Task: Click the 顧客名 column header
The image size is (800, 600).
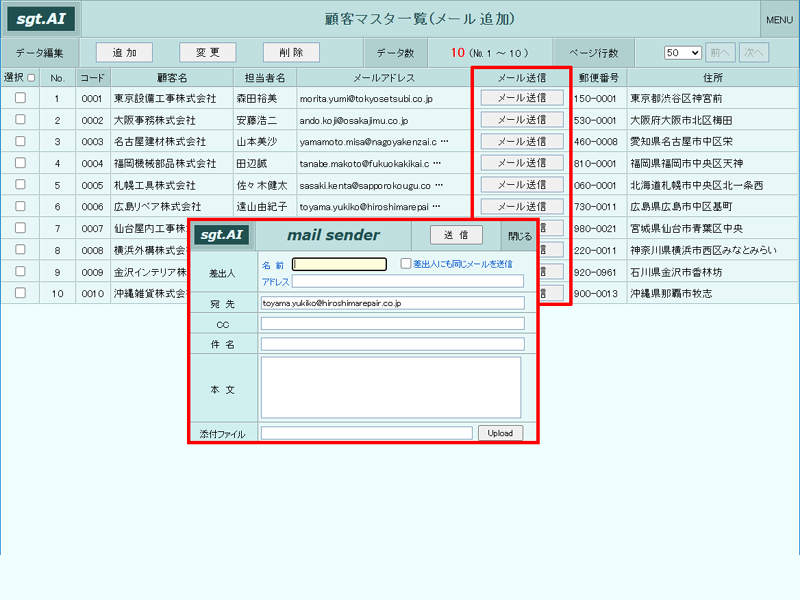Action: tap(172, 78)
